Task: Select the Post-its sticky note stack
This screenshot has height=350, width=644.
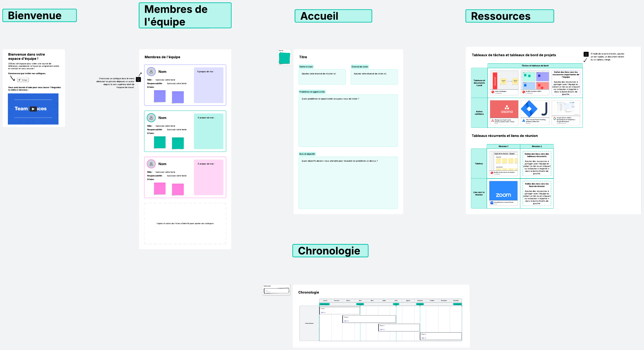Action: coord(284,58)
